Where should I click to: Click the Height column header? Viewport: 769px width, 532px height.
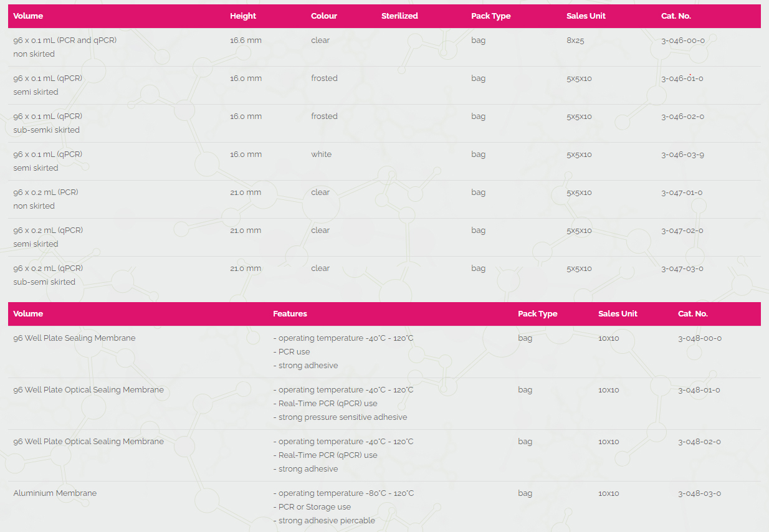click(x=242, y=16)
